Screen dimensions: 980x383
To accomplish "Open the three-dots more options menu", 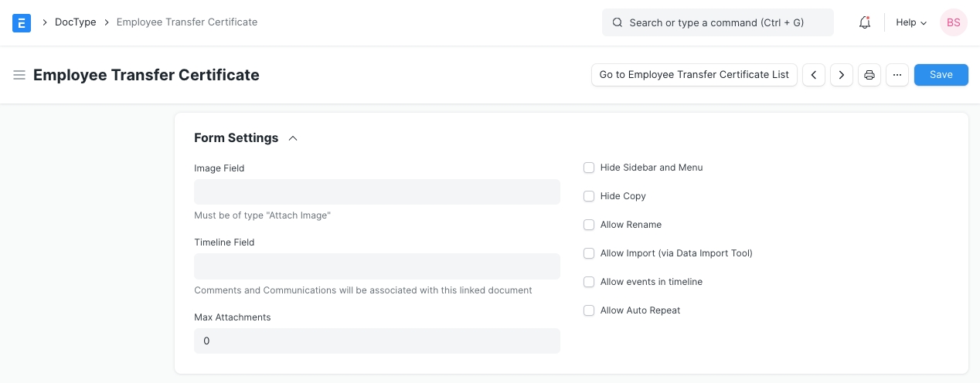I will 897,75.
